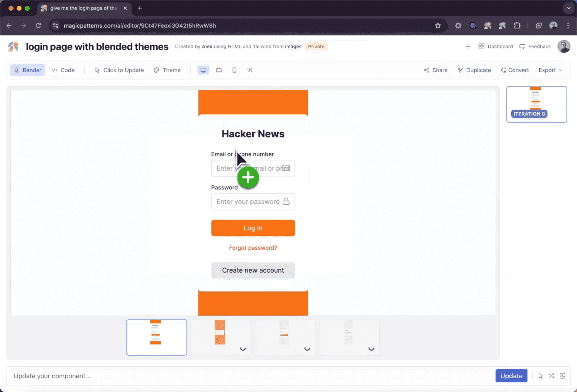Reload the page
577x392 pixels.
[x=38, y=25]
